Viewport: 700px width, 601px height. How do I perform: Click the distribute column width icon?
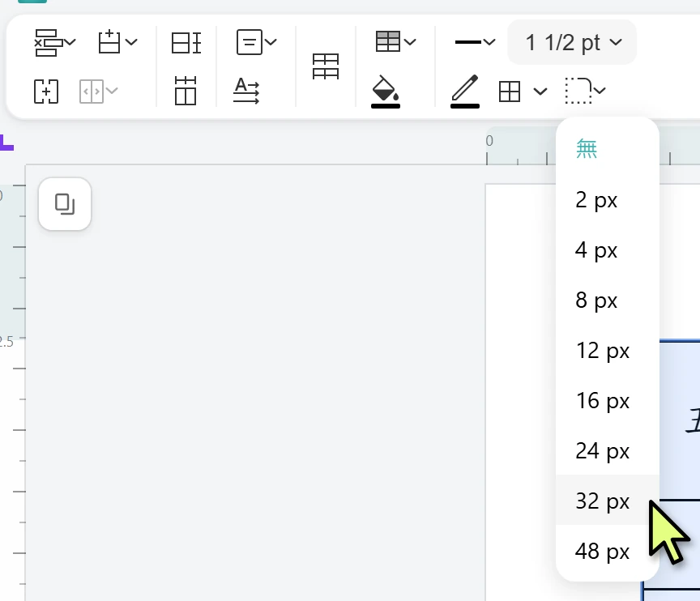pyautogui.click(x=186, y=91)
